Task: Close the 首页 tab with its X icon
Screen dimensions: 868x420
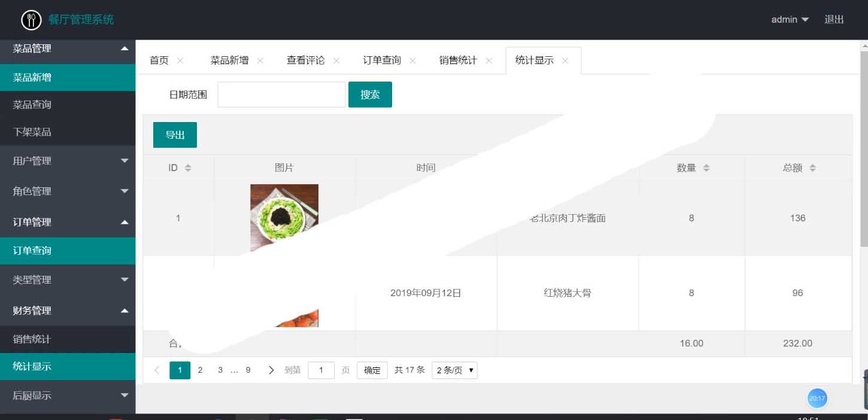Action: tap(180, 60)
